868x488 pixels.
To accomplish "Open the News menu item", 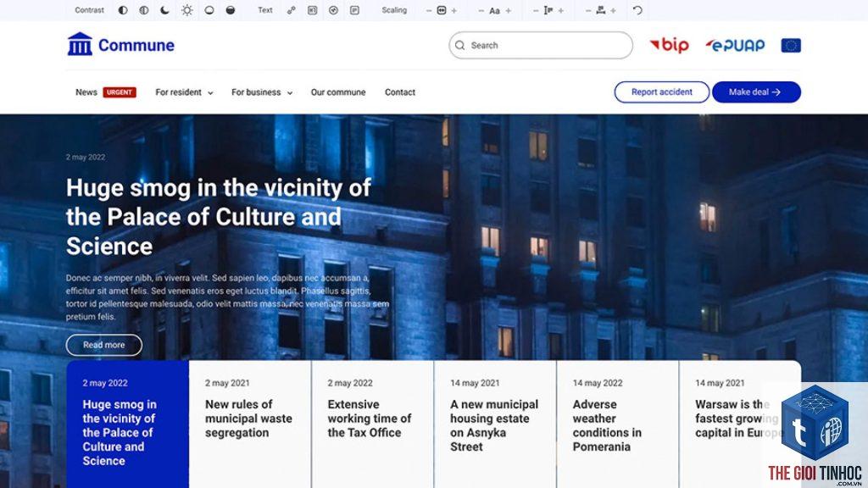I will [x=86, y=92].
